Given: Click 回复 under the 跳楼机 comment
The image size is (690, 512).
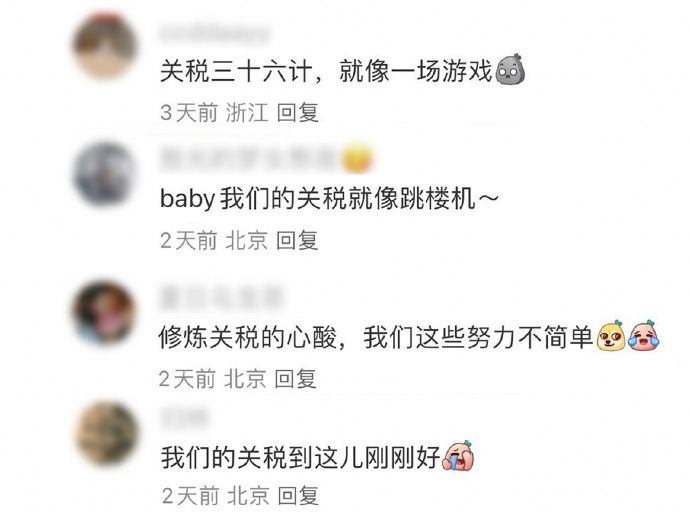Looking at the screenshot, I should [x=297, y=240].
